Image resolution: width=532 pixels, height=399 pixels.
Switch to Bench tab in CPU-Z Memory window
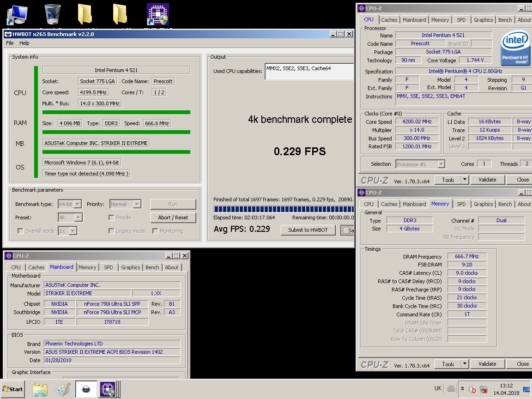[x=505, y=204]
